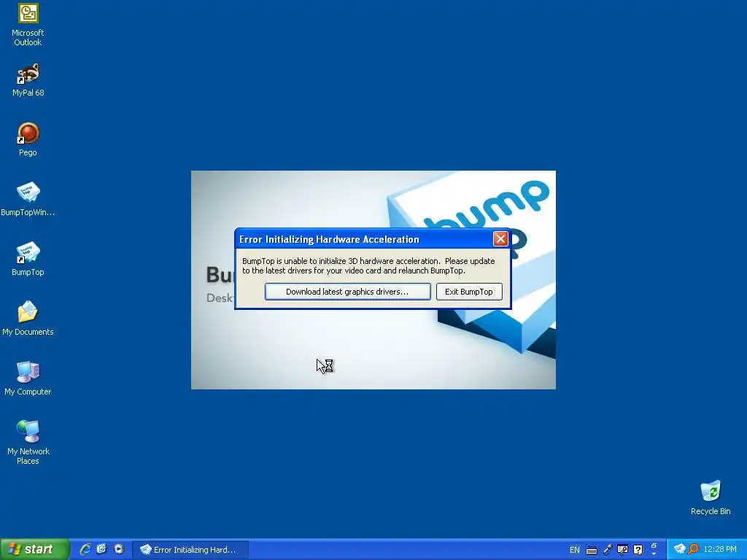Image resolution: width=747 pixels, height=560 pixels.
Task: Launch Outlook Express from Quick Launch
Action: pos(101,549)
